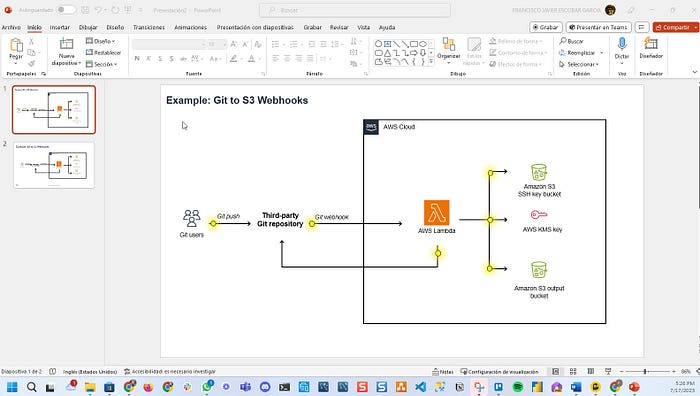
Task: Collapse the ribbon with the chevron
Action: click(694, 72)
